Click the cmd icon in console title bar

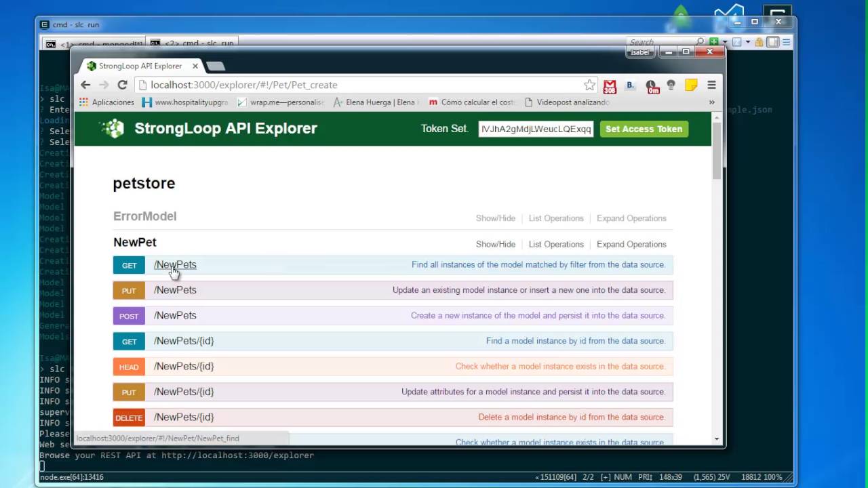pyautogui.click(x=45, y=24)
